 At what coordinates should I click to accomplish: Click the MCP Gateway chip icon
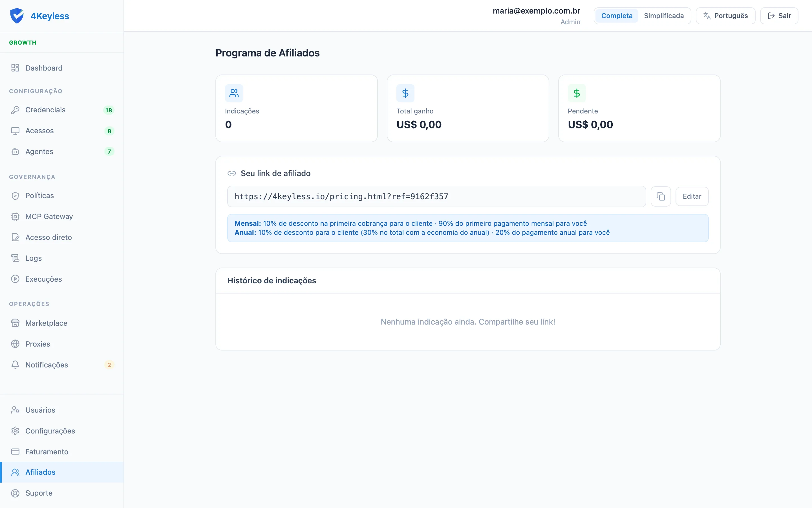pyautogui.click(x=15, y=216)
